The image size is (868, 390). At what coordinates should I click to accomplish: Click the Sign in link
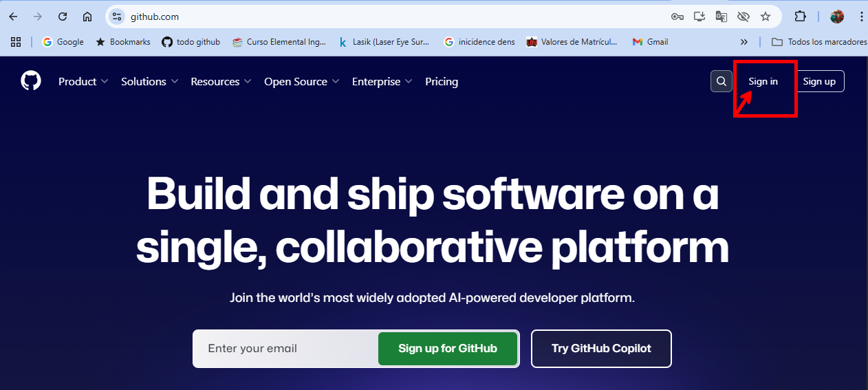tap(763, 81)
